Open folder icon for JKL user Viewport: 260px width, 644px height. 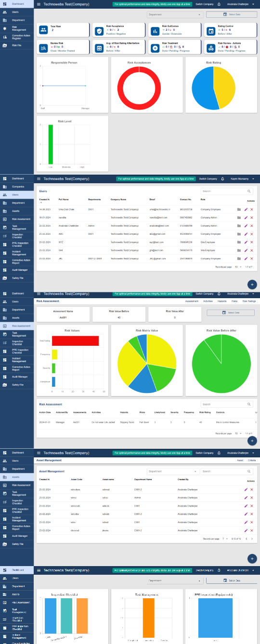[239, 258]
